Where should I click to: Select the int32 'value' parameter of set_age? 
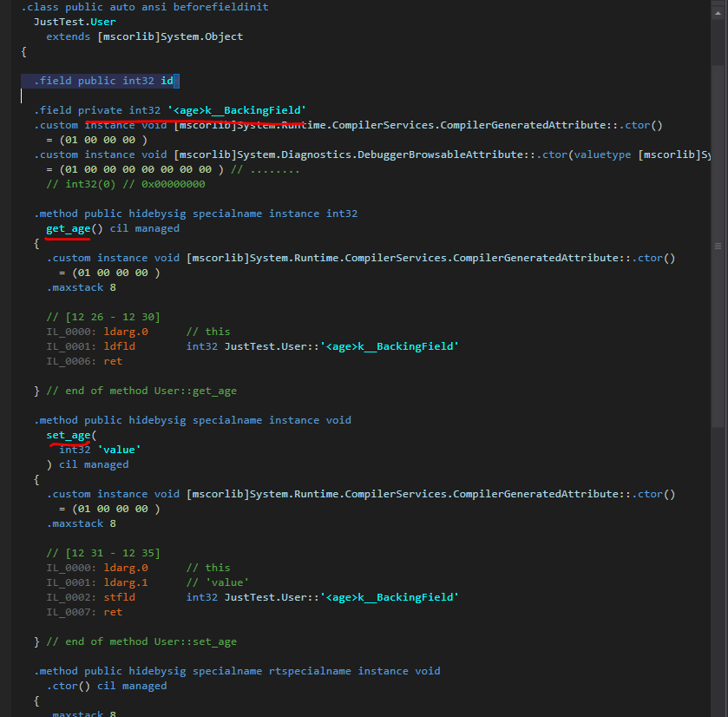click(x=100, y=450)
